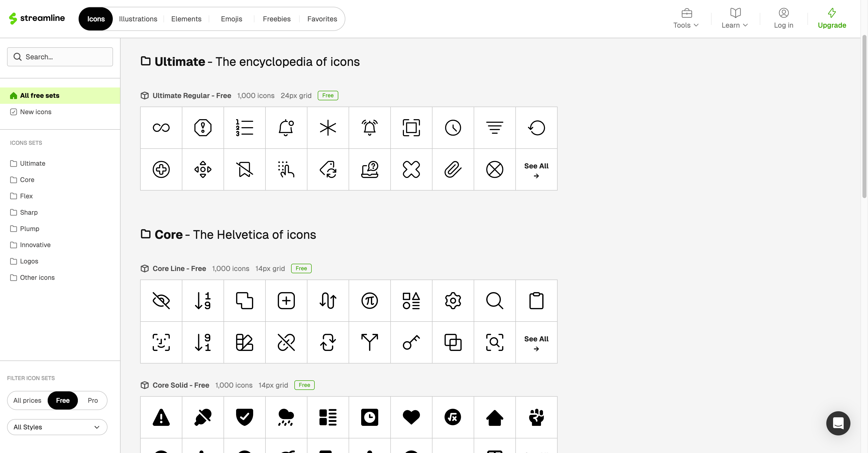This screenshot has height=453, width=868.
Task: Click the Free badge beside Core Line
Action: [301, 268]
